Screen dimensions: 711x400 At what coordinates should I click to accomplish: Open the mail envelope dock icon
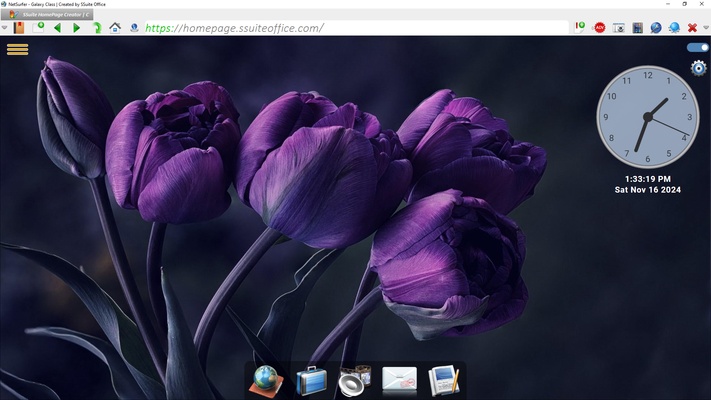(399, 379)
